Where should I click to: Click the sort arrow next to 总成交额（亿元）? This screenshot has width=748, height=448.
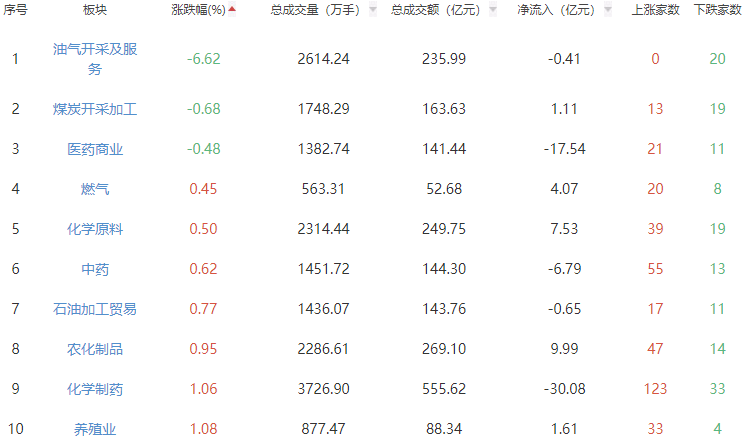pos(492,10)
